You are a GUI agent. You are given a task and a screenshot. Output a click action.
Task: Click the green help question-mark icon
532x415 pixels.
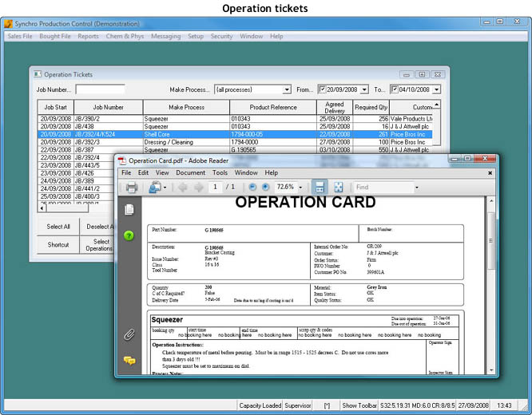129,235
